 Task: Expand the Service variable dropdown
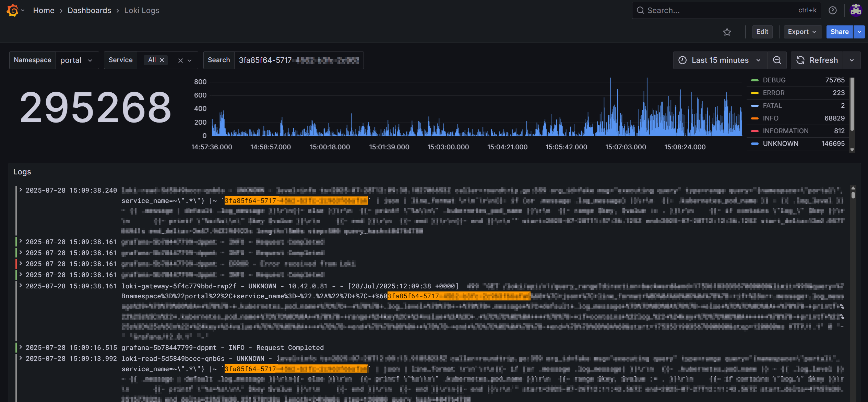click(x=189, y=60)
